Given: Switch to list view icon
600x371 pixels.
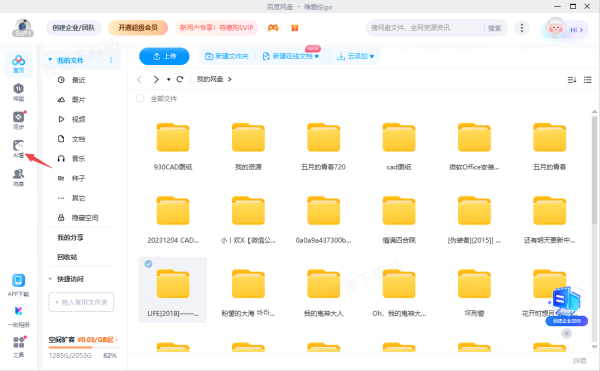Looking at the screenshot, I should [x=587, y=80].
